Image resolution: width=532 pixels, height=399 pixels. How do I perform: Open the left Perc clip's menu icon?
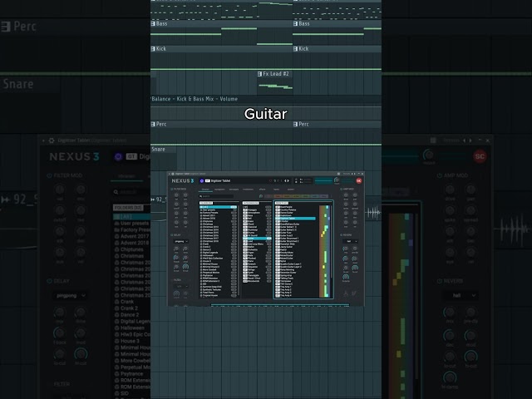coord(153,124)
